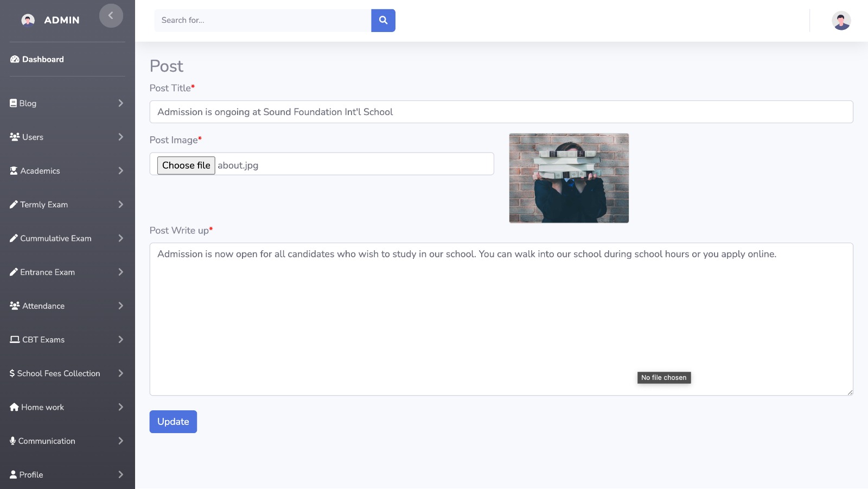
Task: Open the Users menu item
Action: pos(67,137)
